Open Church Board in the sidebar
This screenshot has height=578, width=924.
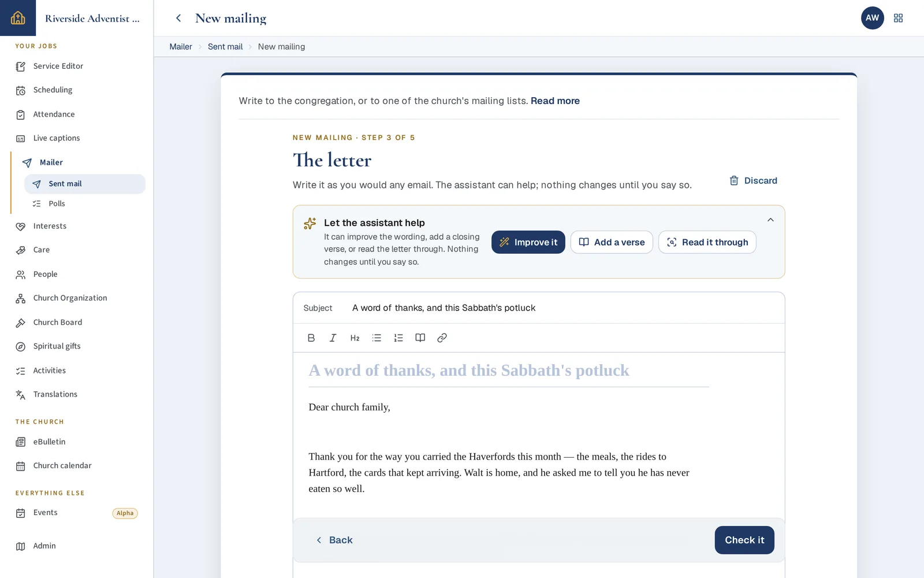click(x=78, y=323)
